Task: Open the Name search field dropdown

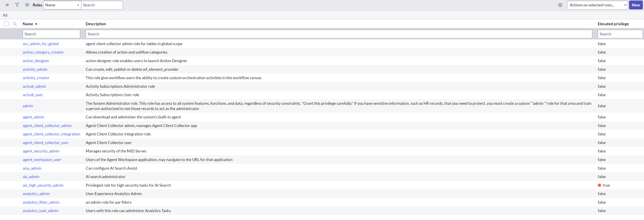Action: (x=62, y=5)
